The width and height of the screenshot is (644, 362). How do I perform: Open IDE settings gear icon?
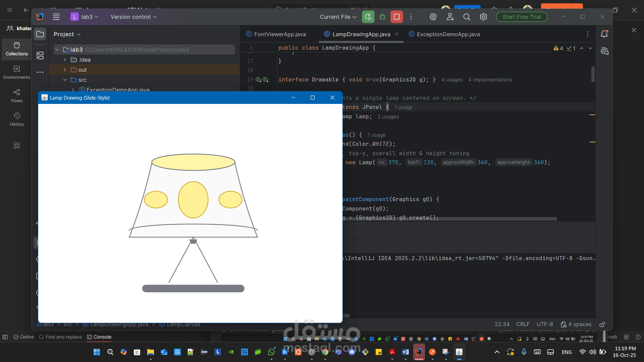click(x=483, y=17)
